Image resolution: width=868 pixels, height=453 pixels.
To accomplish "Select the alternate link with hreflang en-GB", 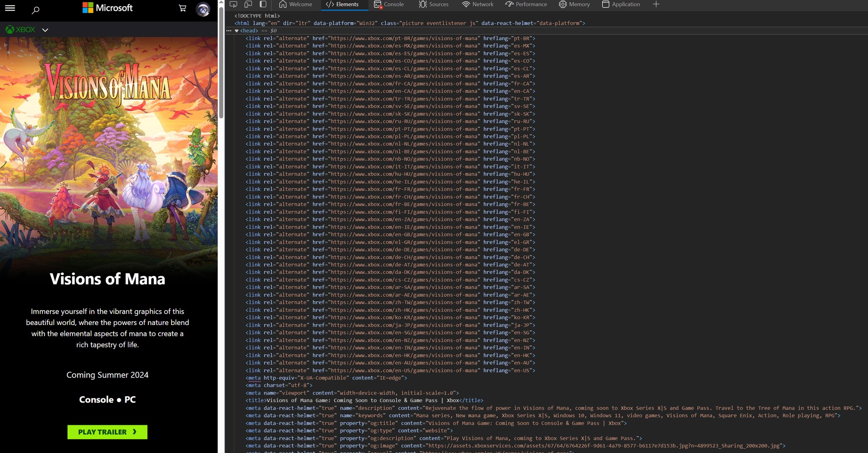I will pos(390,235).
